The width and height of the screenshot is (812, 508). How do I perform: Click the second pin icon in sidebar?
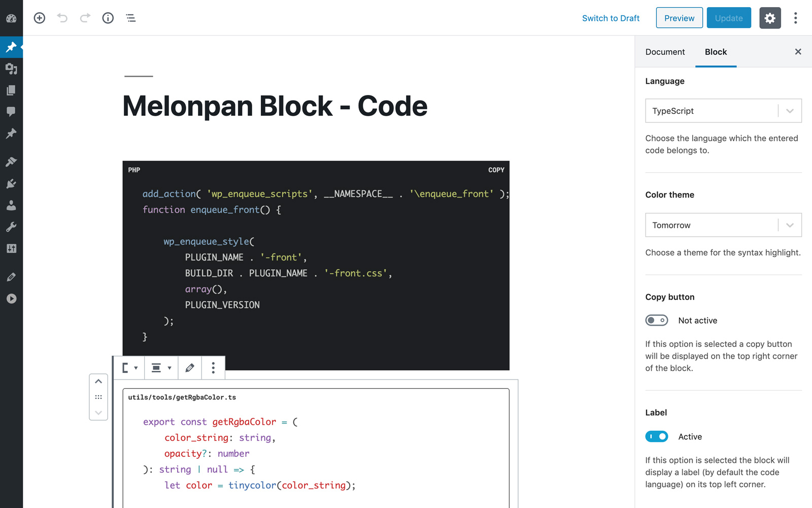[11, 134]
